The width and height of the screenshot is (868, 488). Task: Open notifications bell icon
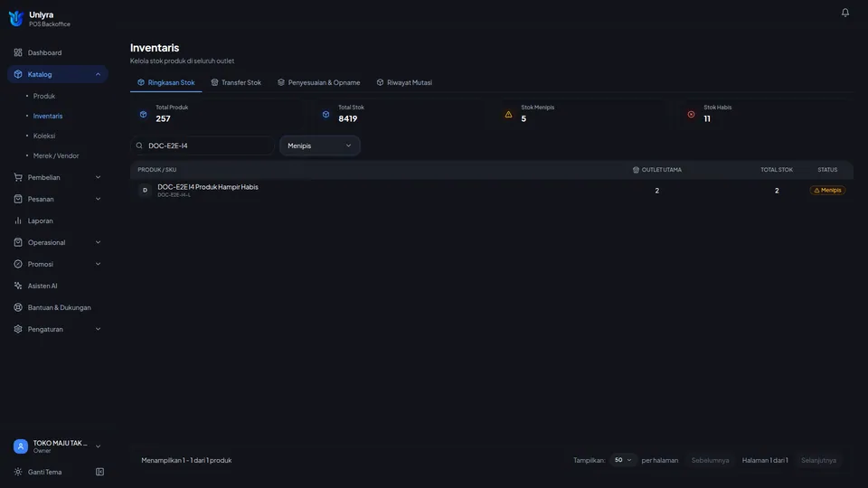pyautogui.click(x=844, y=12)
